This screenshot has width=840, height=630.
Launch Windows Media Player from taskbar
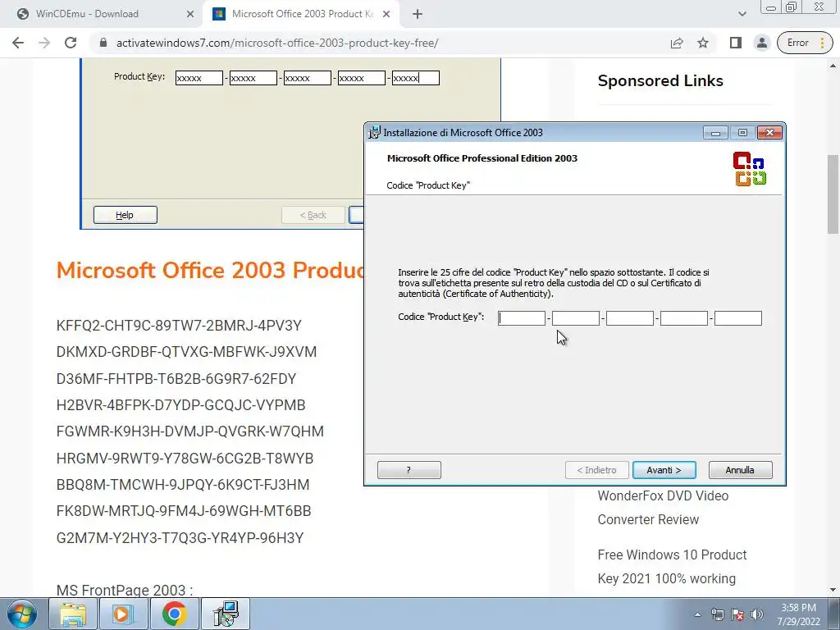[x=123, y=614]
